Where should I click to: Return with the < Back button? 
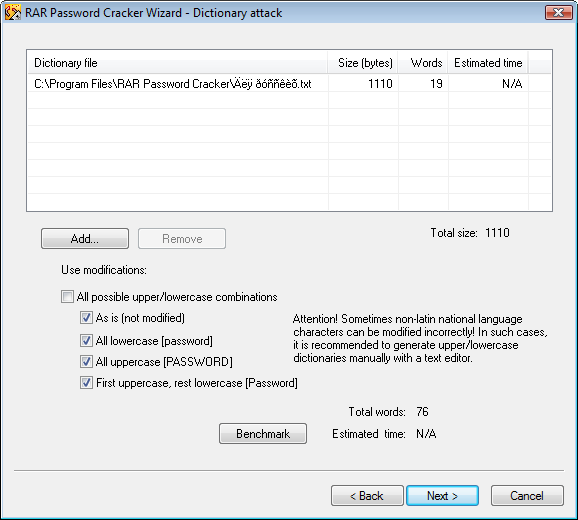point(367,495)
